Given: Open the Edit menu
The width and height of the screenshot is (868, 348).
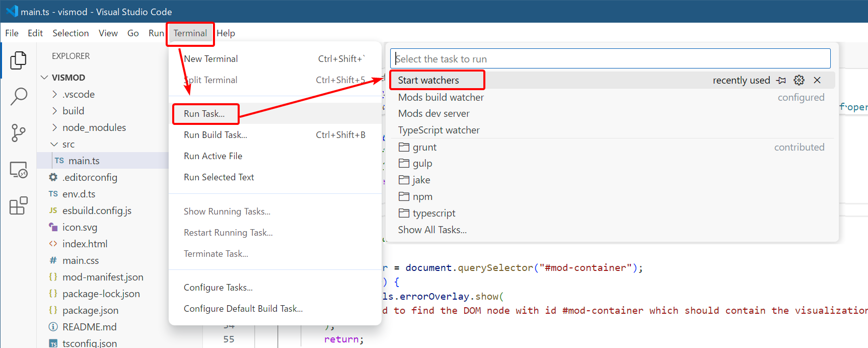Looking at the screenshot, I should (x=35, y=33).
